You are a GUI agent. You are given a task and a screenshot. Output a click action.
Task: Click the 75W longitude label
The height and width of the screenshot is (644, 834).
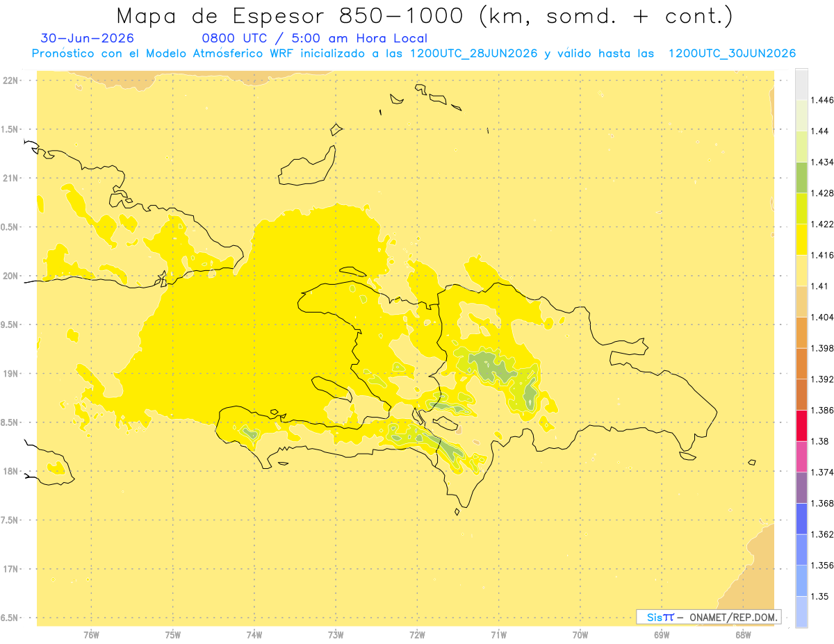coord(172,635)
